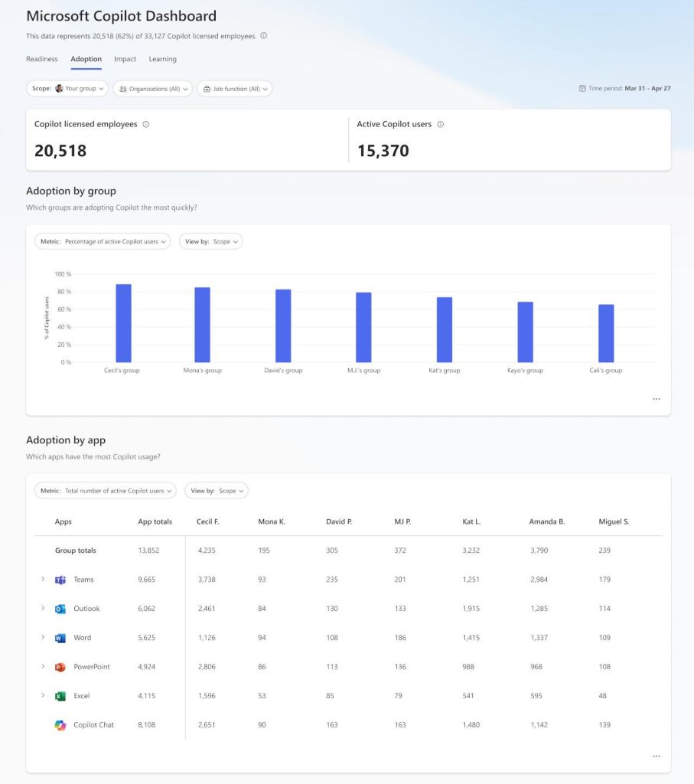Click the people icon in Organizations filter
The image size is (694, 784).
(x=123, y=89)
